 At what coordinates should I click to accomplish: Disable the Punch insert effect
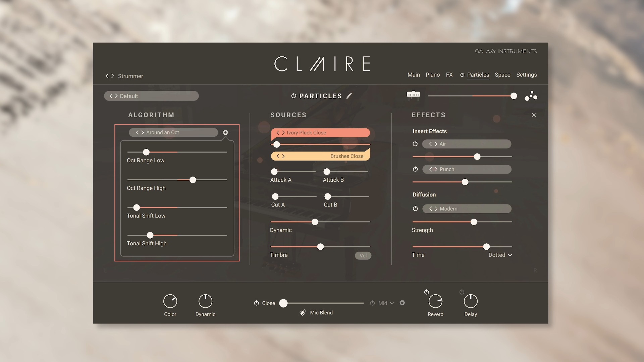[x=415, y=169]
